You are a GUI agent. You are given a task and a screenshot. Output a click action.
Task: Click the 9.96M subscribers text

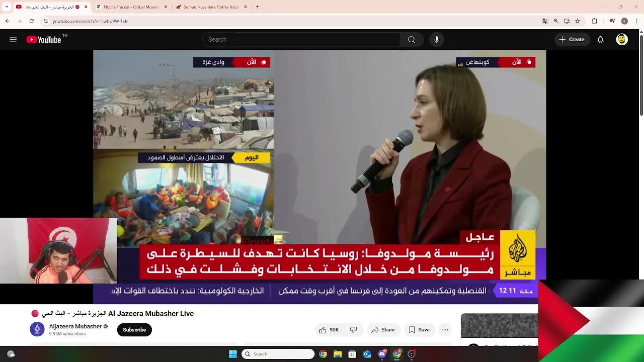(67, 334)
